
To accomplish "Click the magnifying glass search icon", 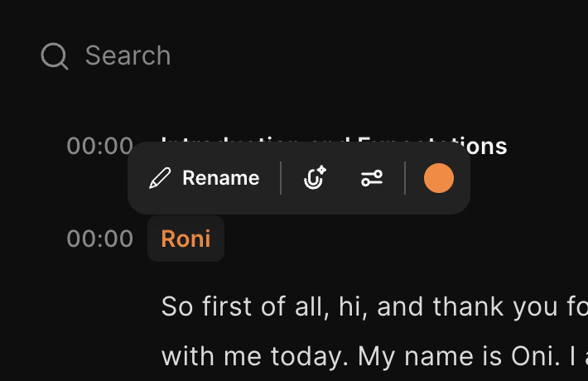I will 55,56.
